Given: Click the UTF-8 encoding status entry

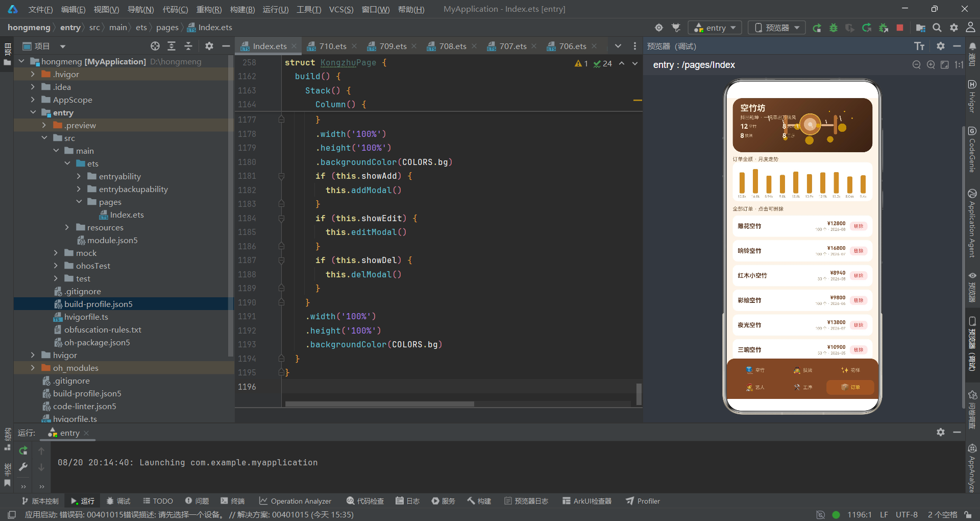Looking at the screenshot, I should (x=906, y=514).
